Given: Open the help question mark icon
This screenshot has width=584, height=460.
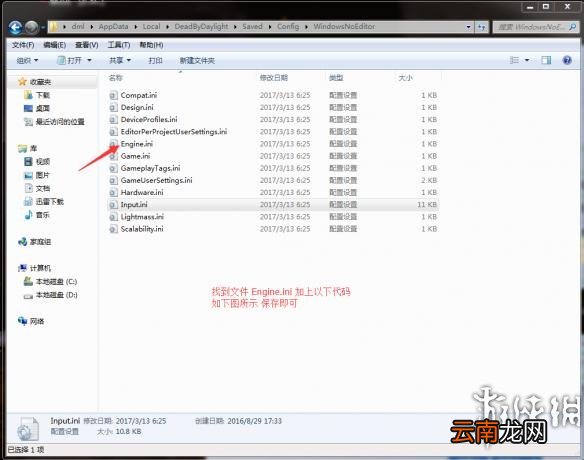Looking at the screenshot, I should tap(567, 60).
